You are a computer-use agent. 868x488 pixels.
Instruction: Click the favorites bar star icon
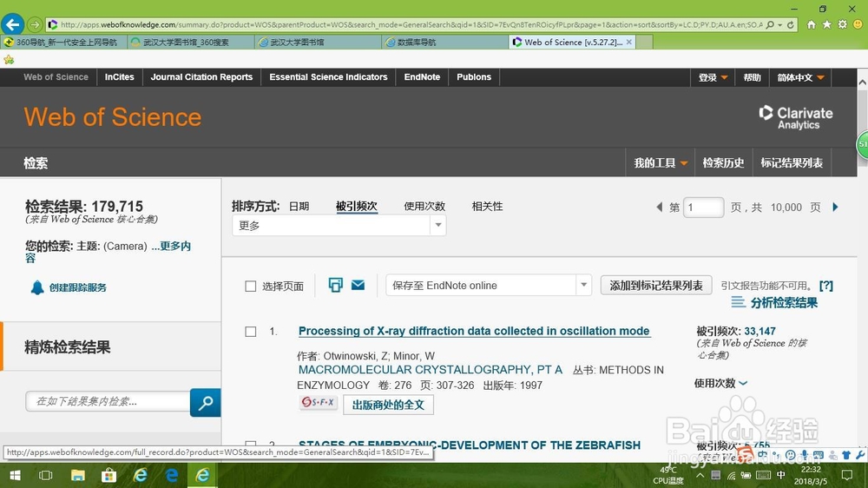[9, 59]
